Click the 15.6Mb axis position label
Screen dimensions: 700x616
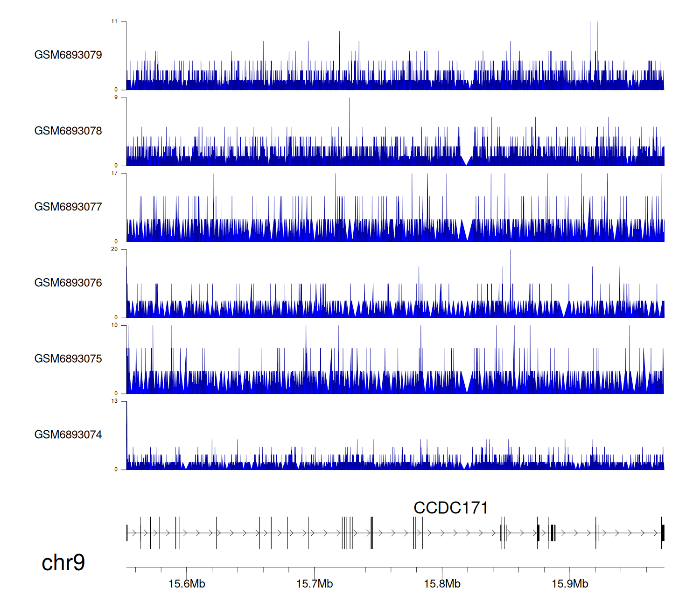[x=187, y=584]
